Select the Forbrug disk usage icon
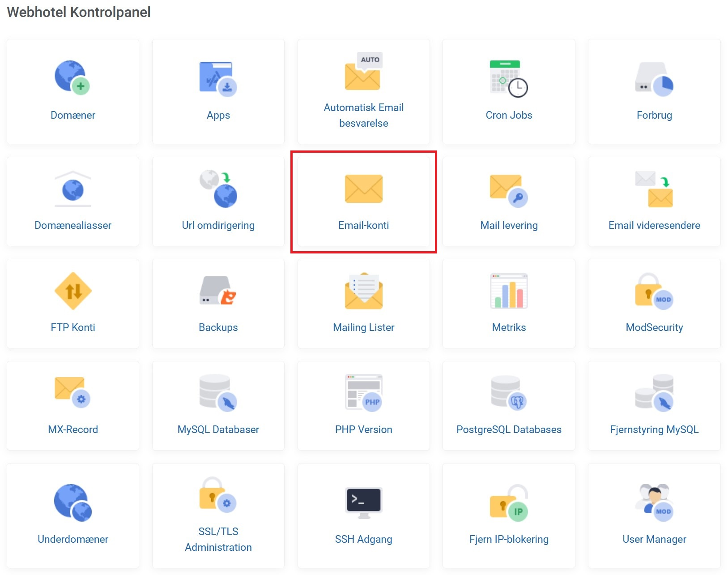 point(654,79)
